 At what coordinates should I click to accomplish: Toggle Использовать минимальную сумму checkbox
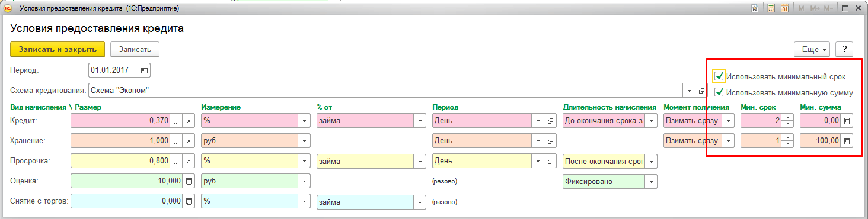point(719,92)
